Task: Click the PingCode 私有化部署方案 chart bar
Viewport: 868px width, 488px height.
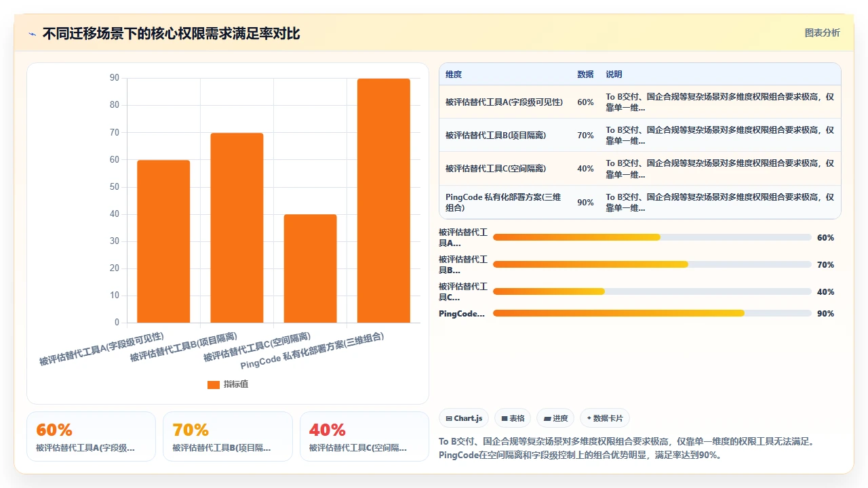Action: coord(384,201)
